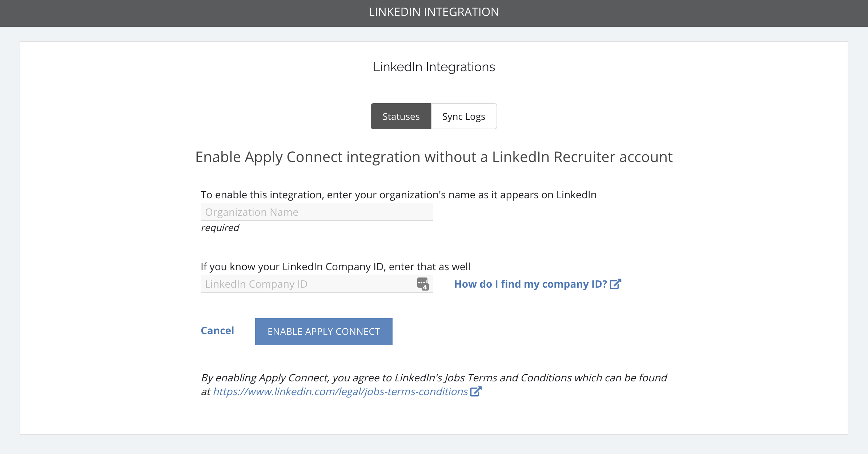Switch to the Statuses tab
This screenshot has height=454, width=868.
(x=401, y=116)
